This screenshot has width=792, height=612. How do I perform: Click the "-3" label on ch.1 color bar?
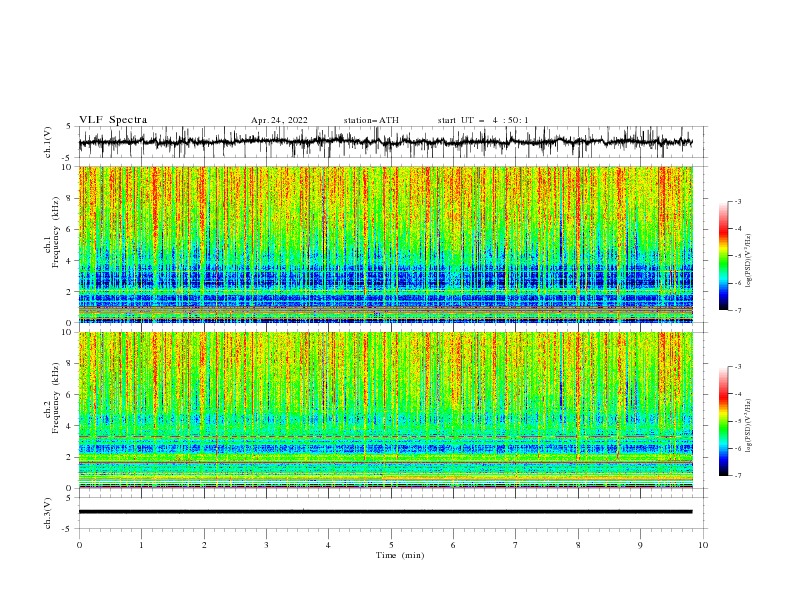(737, 201)
